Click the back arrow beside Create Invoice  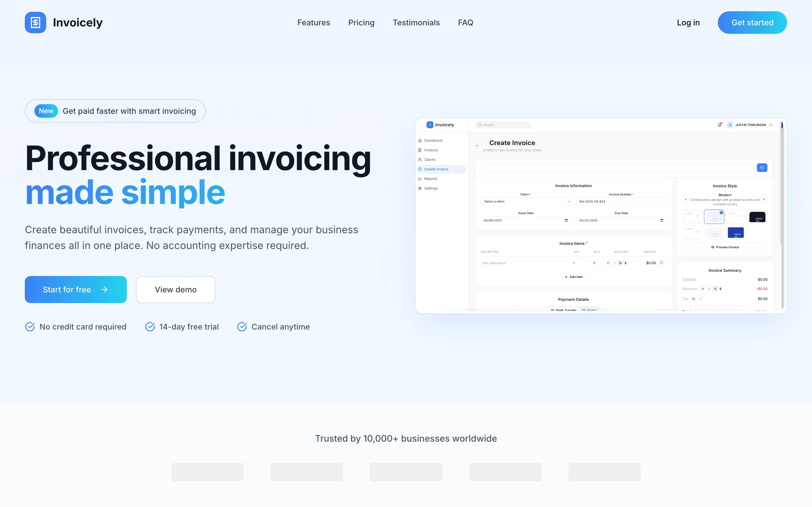[x=477, y=146]
